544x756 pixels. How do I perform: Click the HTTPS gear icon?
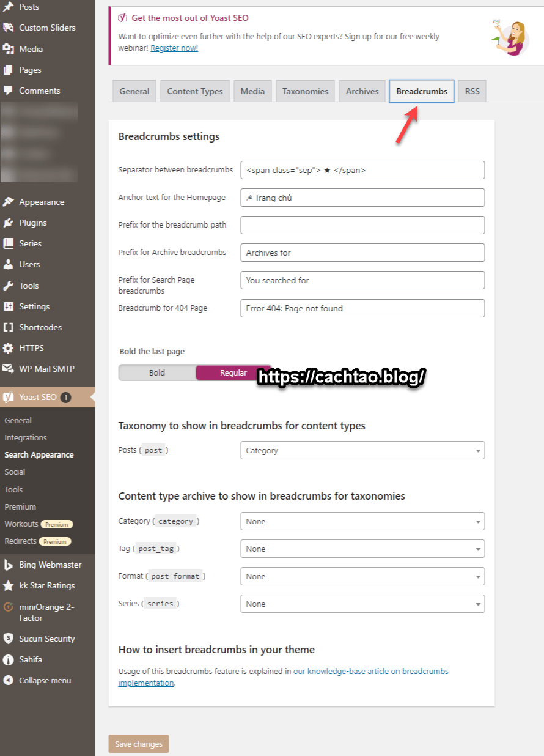8,348
